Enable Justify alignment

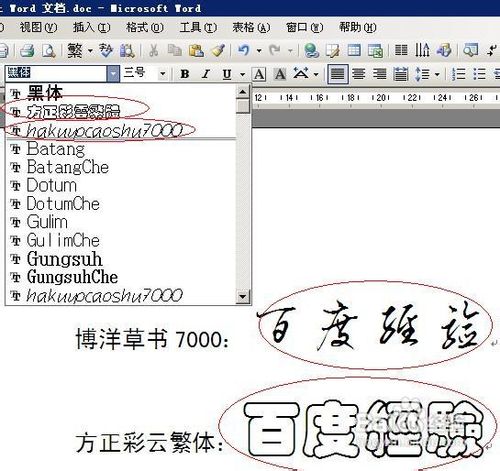point(338,74)
